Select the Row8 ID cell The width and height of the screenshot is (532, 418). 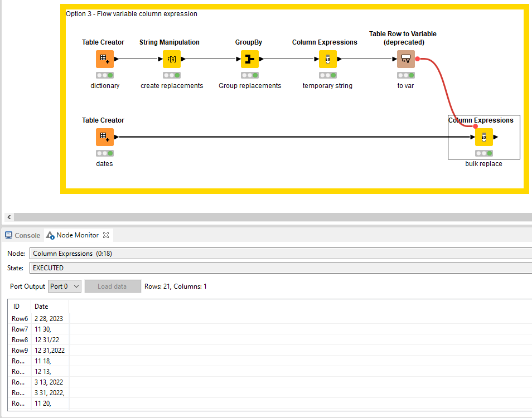click(20, 339)
